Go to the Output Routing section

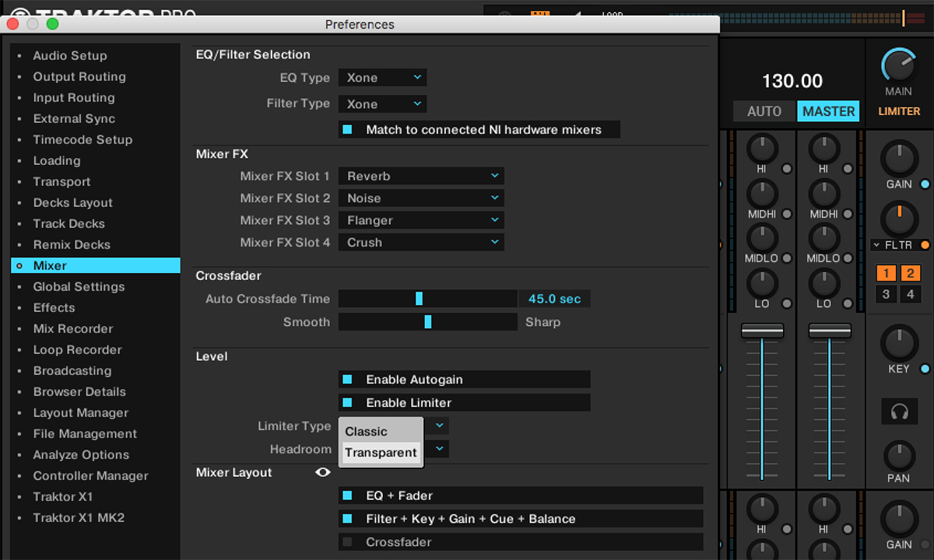[79, 77]
